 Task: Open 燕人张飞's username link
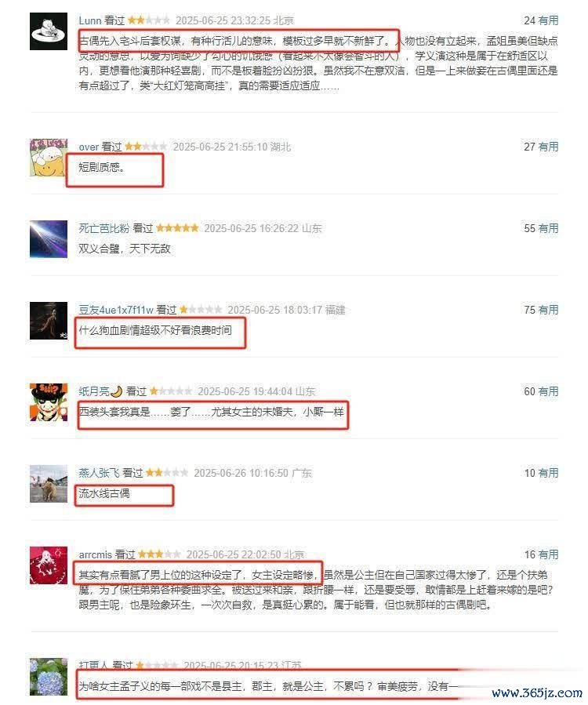click(99, 473)
